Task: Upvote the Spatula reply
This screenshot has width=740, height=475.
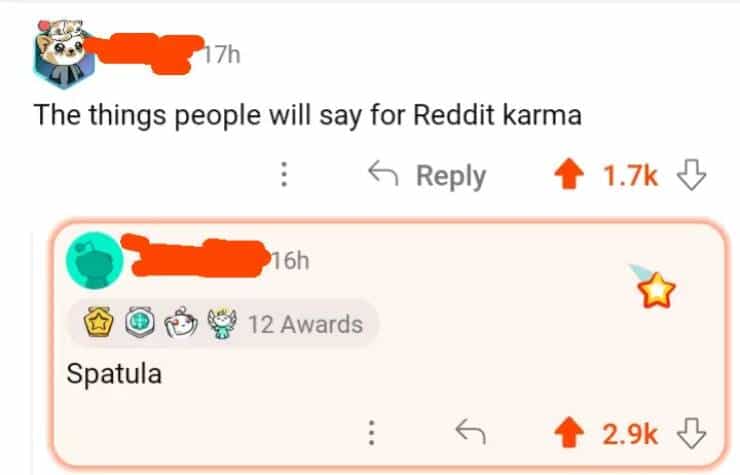Action: pyautogui.click(x=569, y=432)
